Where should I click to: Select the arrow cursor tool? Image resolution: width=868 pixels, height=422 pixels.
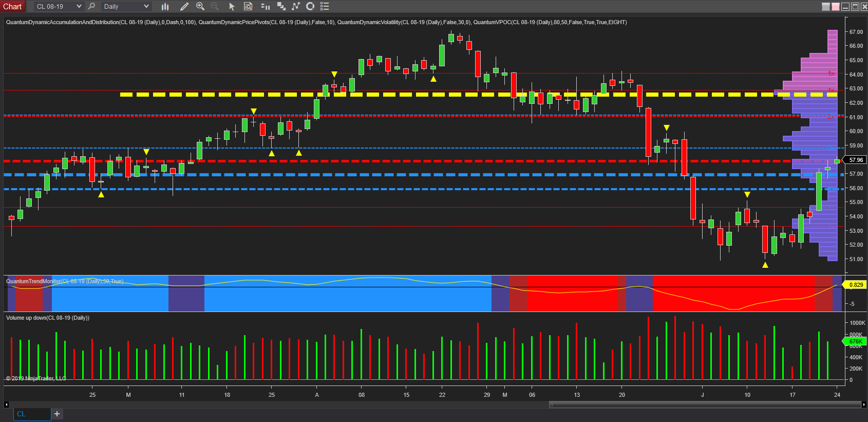232,7
